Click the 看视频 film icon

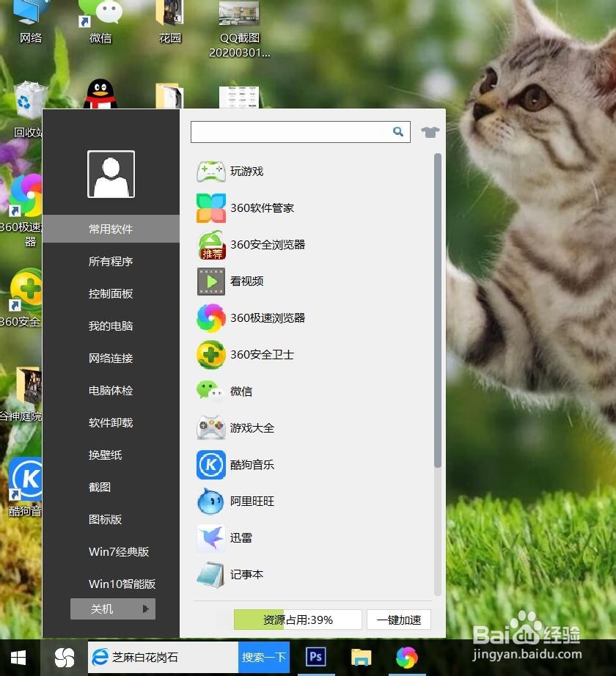click(x=210, y=282)
